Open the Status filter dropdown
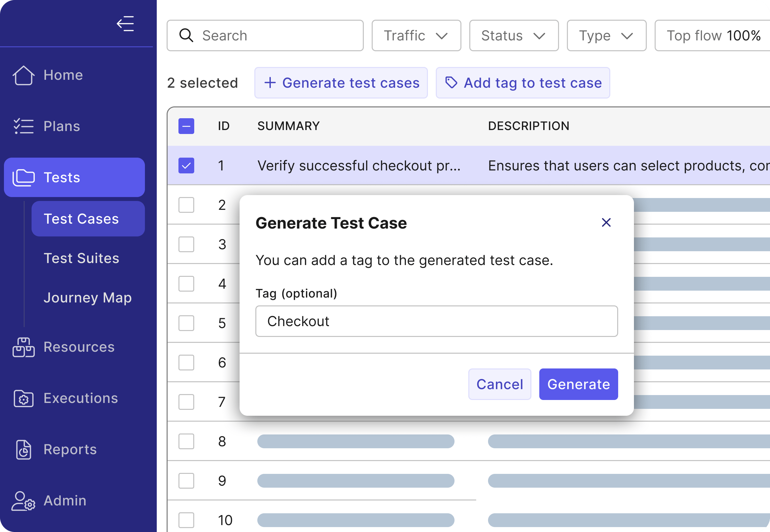Screen dimensions: 770x532 514,35
